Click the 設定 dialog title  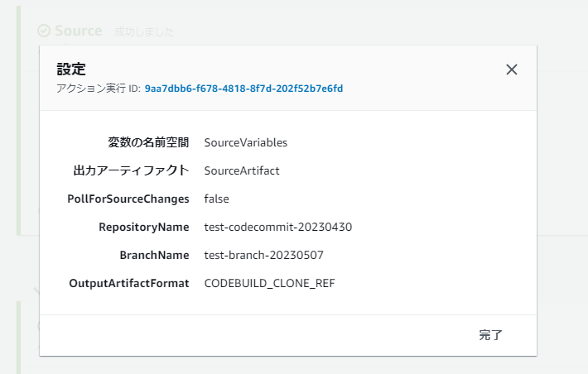pos(70,69)
